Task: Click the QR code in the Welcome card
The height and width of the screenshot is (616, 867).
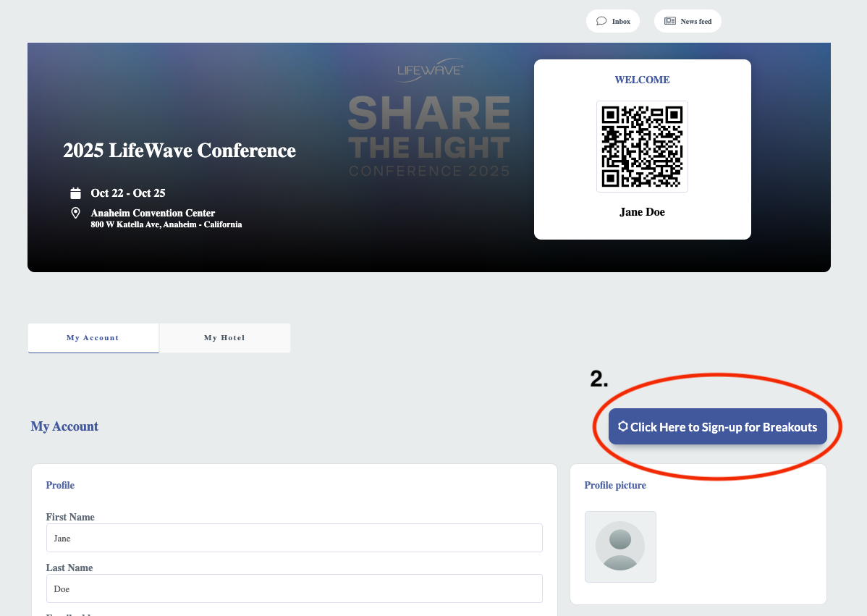Action: tap(642, 146)
